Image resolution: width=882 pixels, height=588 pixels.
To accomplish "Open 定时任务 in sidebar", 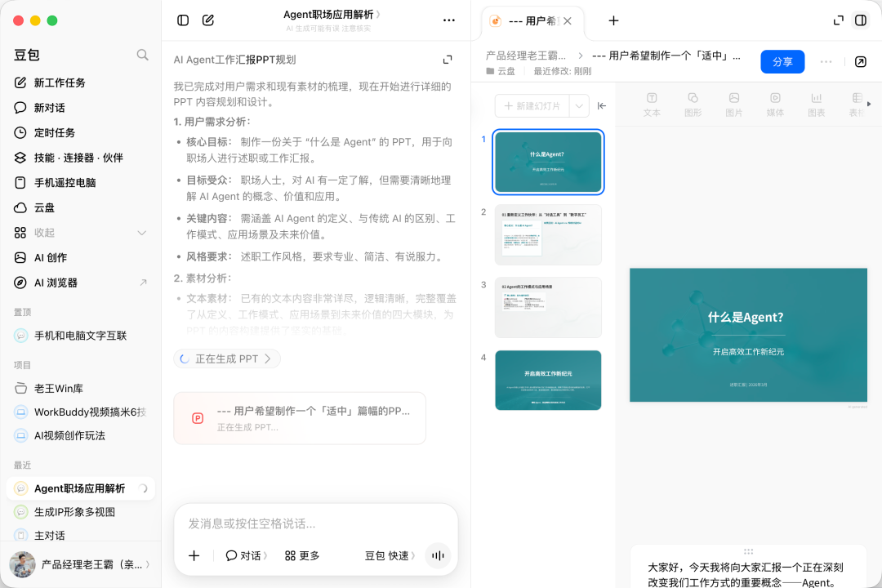I will coord(80,133).
